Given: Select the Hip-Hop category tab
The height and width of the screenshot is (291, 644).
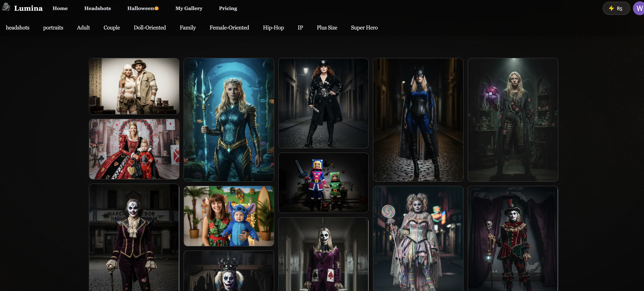Looking at the screenshot, I should click(273, 28).
